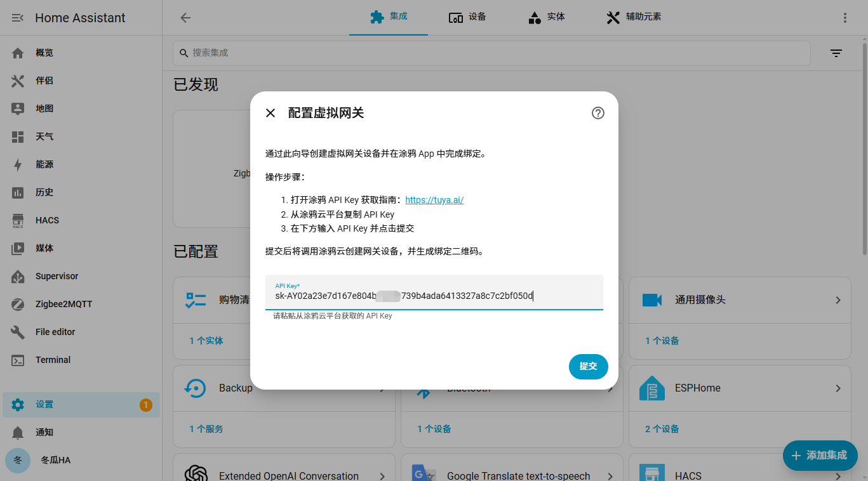Open the 天气 weather dashboard
The width and height of the screenshot is (868, 481).
point(81,136)
